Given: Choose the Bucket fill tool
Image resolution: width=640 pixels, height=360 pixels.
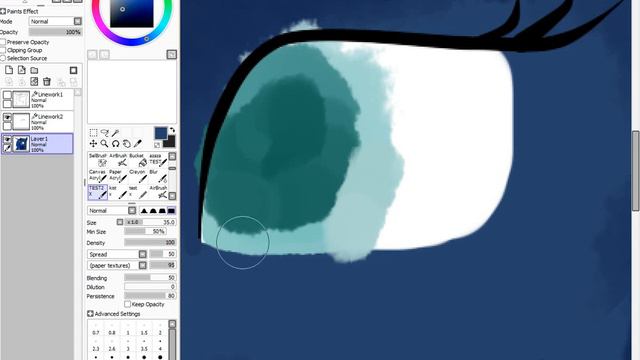Looking at the screenshot, I should click(x=138, y=160).
